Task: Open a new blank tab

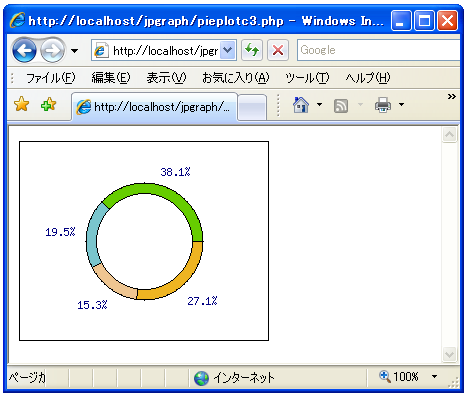Action: coord(252,107)
